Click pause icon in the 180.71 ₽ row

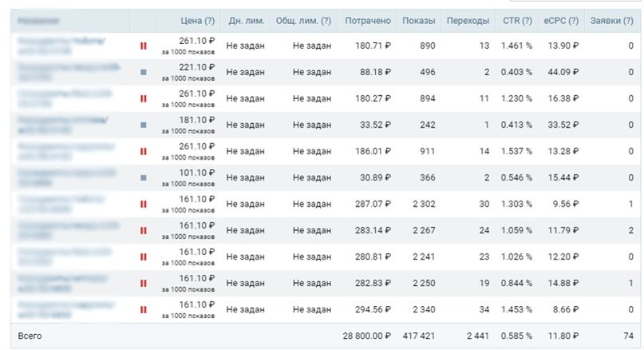coord(144,46)
